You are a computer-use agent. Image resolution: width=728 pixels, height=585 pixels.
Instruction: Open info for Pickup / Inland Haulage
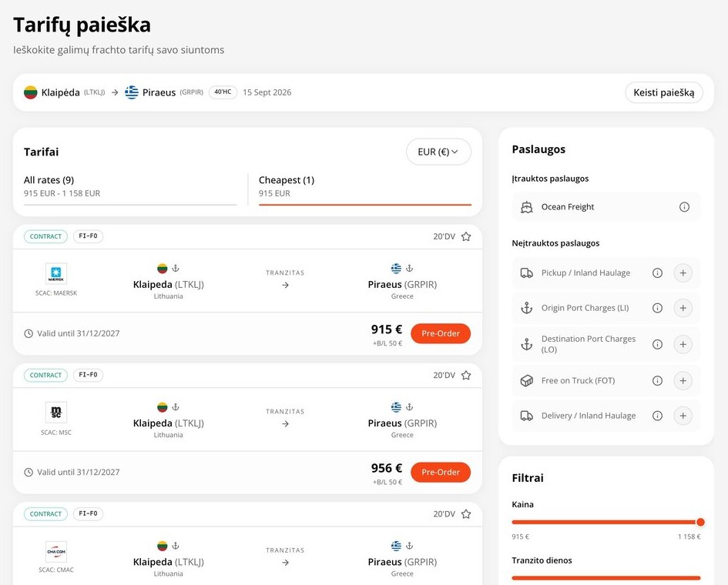657,272
